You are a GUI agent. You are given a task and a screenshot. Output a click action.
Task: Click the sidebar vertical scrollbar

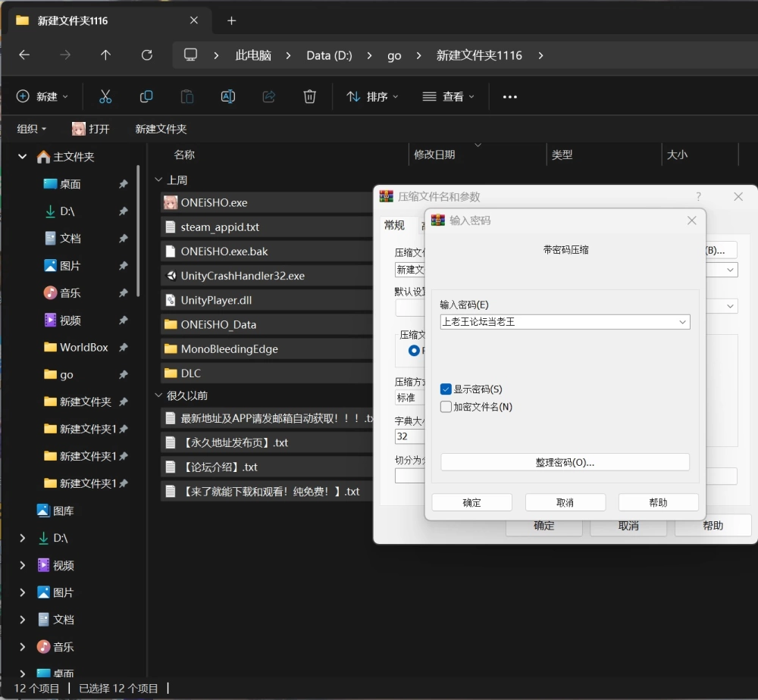tap(138, 231)
